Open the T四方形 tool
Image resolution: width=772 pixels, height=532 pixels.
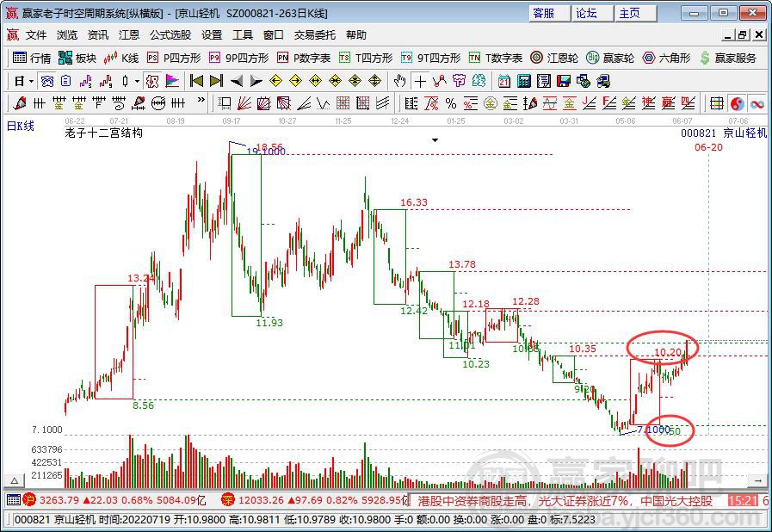[366, 59]
